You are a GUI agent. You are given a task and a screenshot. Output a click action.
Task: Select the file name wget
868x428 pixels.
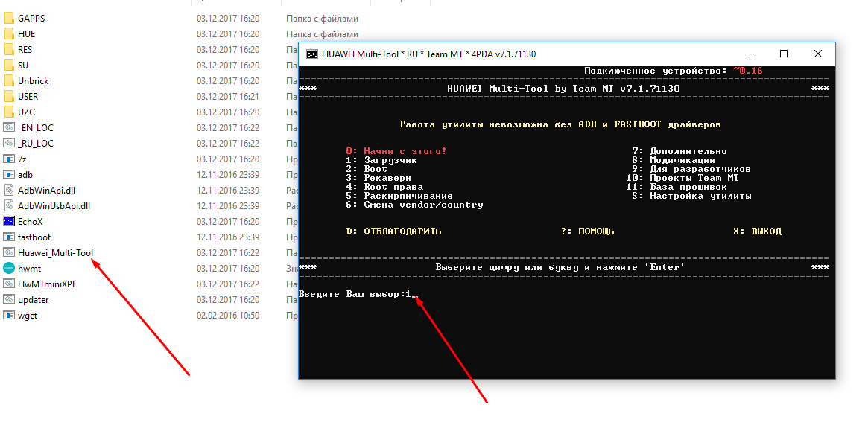[x=28, y=315]
